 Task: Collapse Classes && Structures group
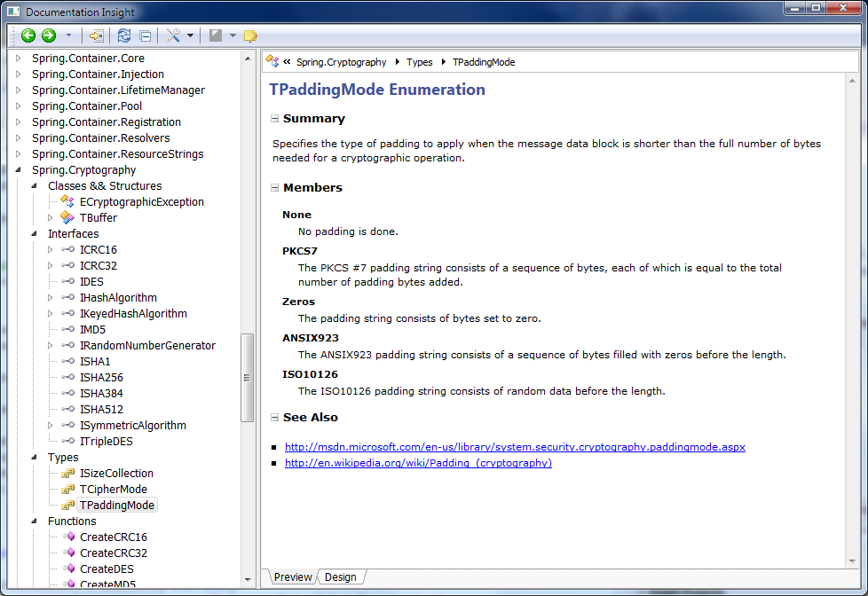tap(35, 186)
